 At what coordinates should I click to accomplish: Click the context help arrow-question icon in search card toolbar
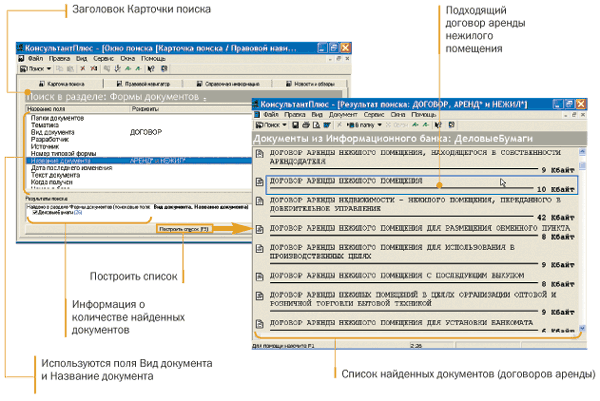click(151, 69)
